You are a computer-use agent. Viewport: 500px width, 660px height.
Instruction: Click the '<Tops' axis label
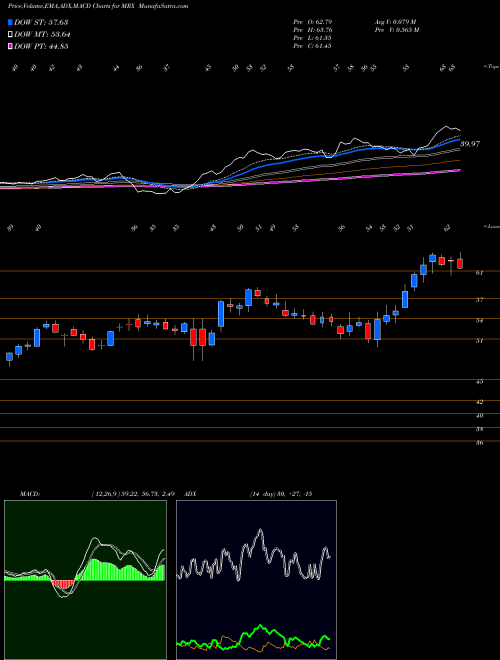[491, 67]
